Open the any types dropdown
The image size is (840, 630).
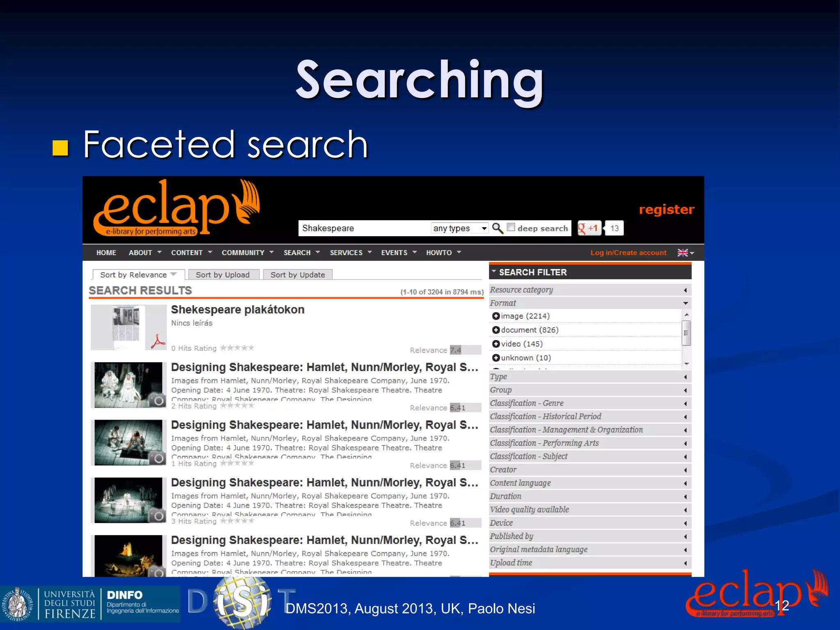pos(459,228)
